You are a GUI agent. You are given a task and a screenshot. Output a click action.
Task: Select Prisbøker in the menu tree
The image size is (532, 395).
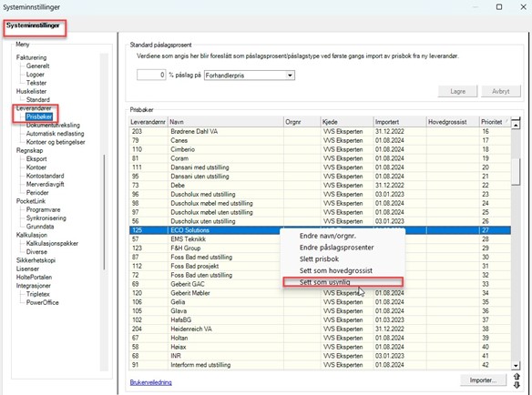pyautogui.click(x=39, y=116)
